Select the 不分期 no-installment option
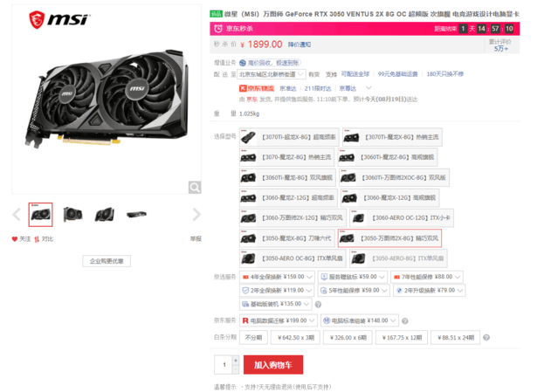This screenshot has height=392, width=558. tap(253, 338)
